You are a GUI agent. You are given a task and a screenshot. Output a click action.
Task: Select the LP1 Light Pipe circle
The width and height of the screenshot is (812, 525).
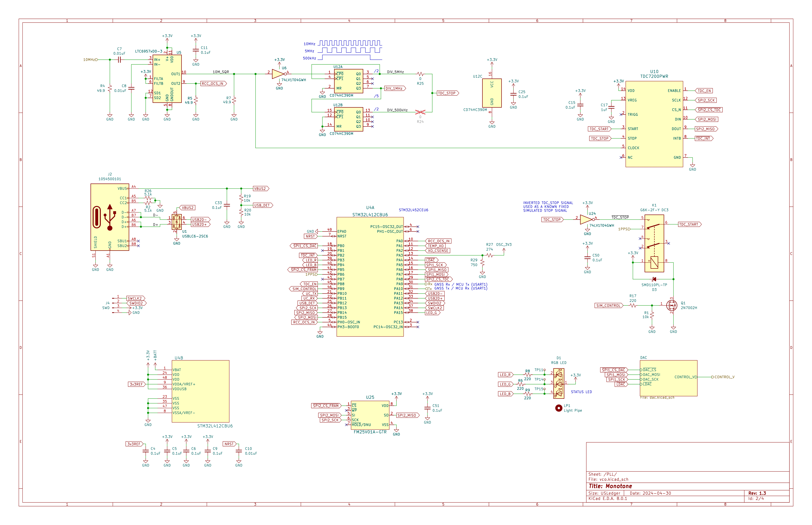pos(559,408)
